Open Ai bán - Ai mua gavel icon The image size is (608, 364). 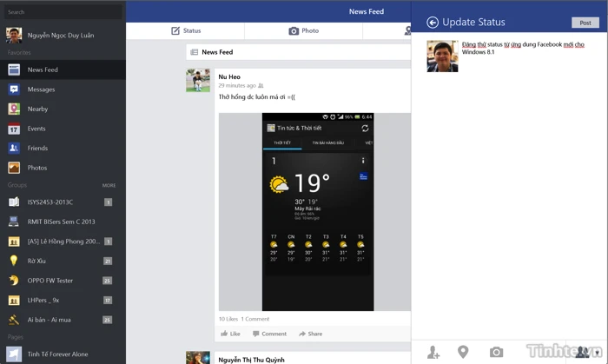[14, 320]
